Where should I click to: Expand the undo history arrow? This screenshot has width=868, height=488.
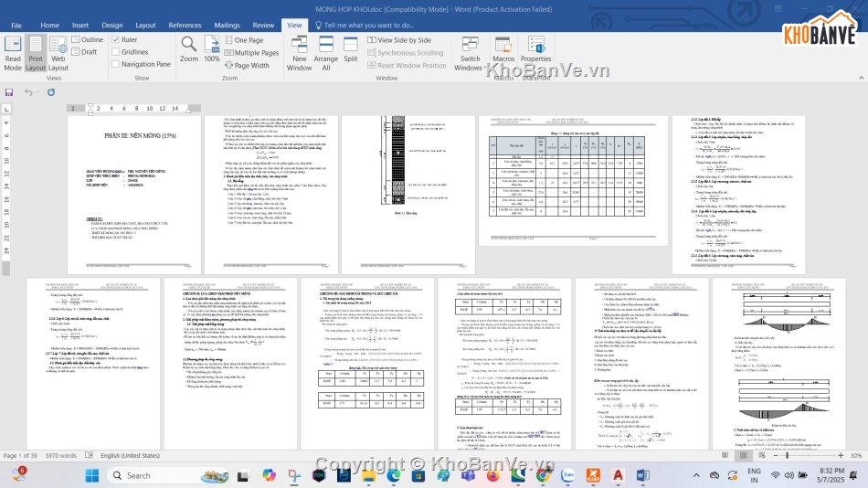(x=37, y=92)
